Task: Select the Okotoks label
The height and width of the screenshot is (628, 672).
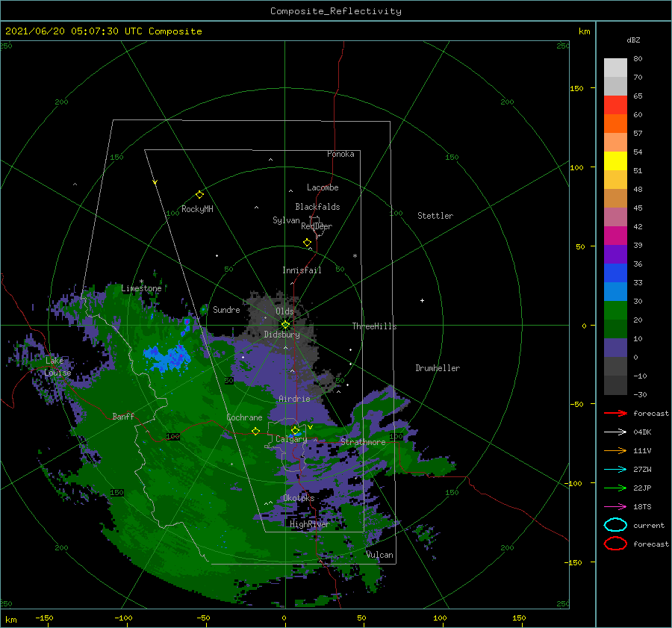Action: (x=299, y=497)
